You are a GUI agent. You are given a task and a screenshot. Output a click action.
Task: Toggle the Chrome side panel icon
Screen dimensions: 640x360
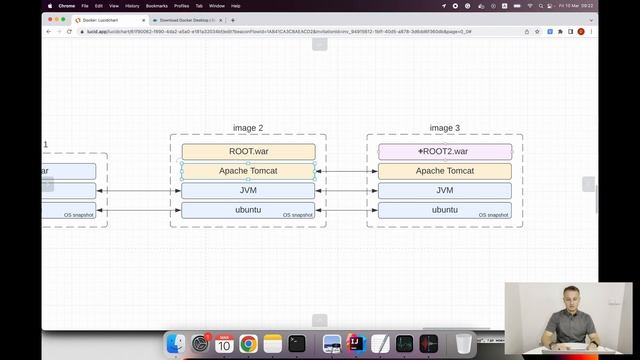click(570, 31)
